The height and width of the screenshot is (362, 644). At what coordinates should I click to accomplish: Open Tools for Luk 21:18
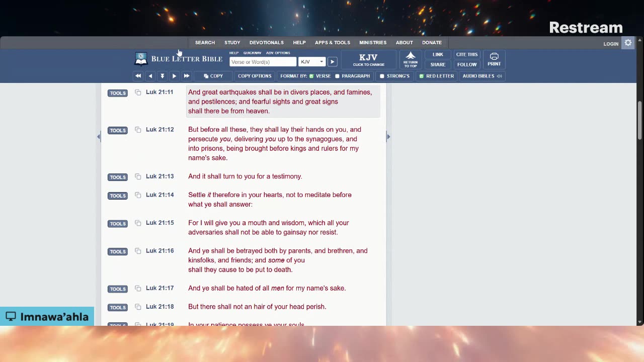[118, 308]
